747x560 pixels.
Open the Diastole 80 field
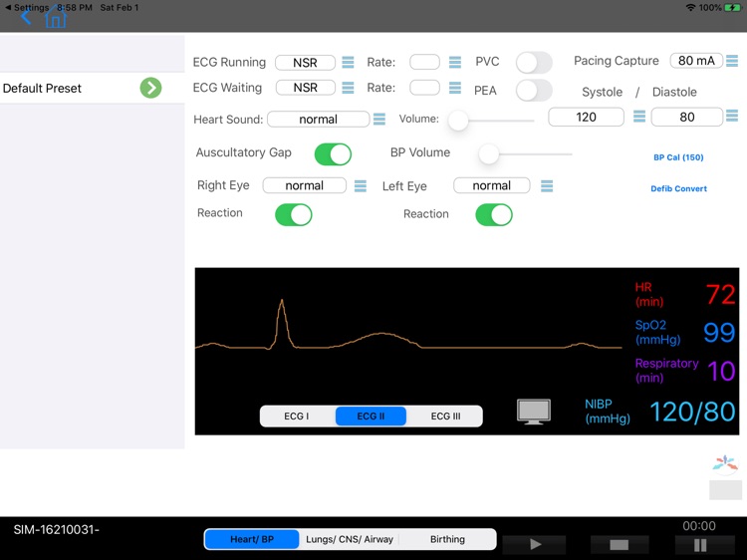tap(687, 117)
